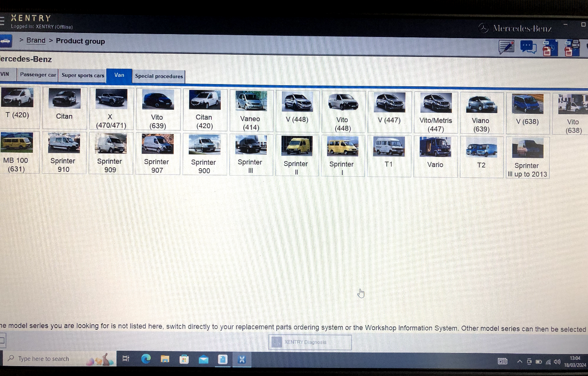The height and width of the screenshot is (376, 588).
Task: Switch to the Passenger car tab
Action: [38, 75]
